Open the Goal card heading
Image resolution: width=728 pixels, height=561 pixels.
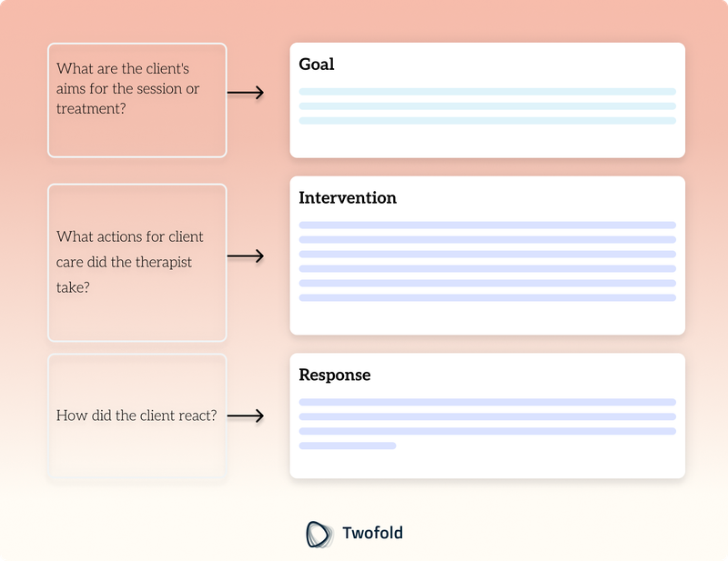pos(316,64)
